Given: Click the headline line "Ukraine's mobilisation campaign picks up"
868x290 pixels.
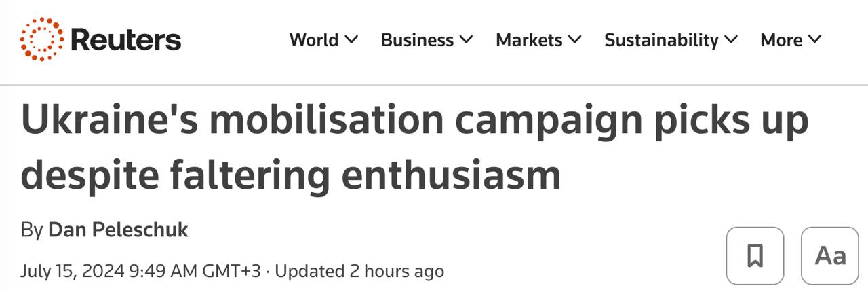Looking at the screenshot, I should (414, 121).
